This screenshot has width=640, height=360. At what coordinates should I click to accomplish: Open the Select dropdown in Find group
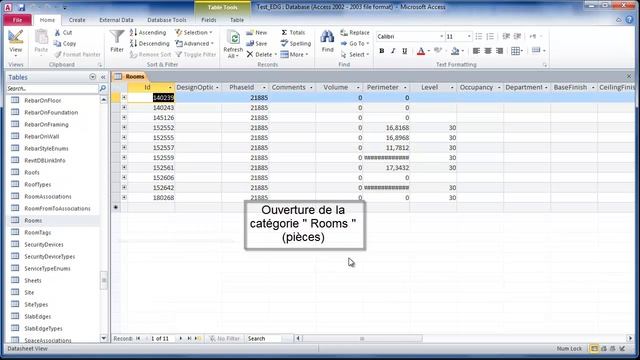355,54
